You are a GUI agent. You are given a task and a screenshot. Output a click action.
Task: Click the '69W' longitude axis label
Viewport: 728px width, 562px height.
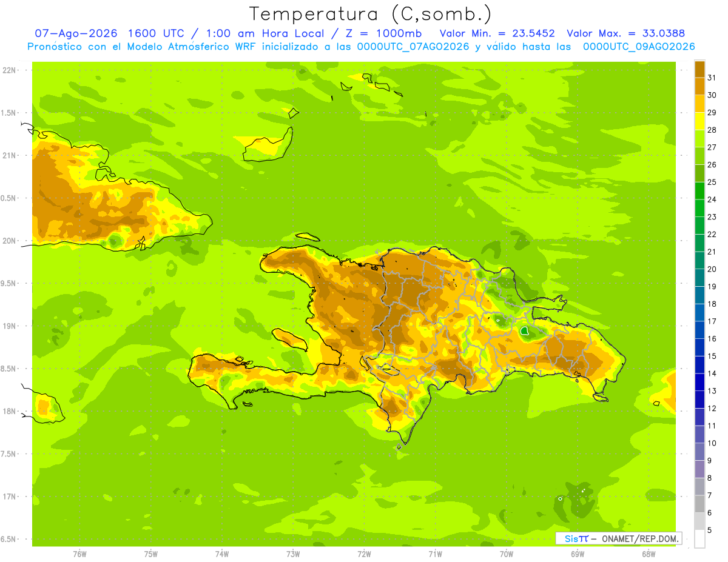click(578, 554)
